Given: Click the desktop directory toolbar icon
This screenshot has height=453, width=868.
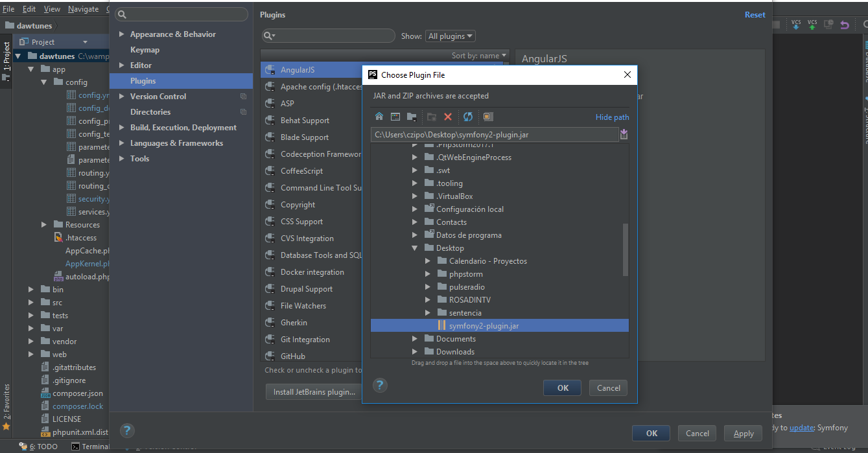Looking at the screenshot, I should pos(395,117).
